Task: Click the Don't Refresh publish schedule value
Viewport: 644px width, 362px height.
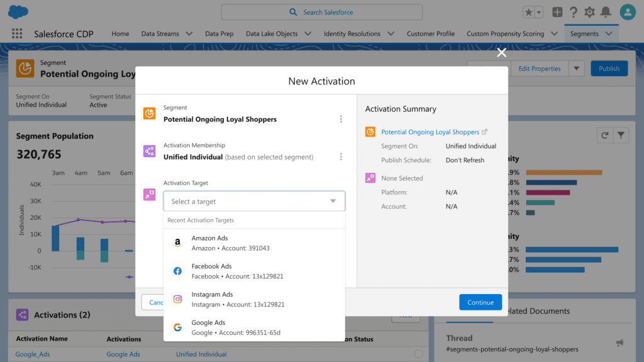Action: [x=465, y=160]
